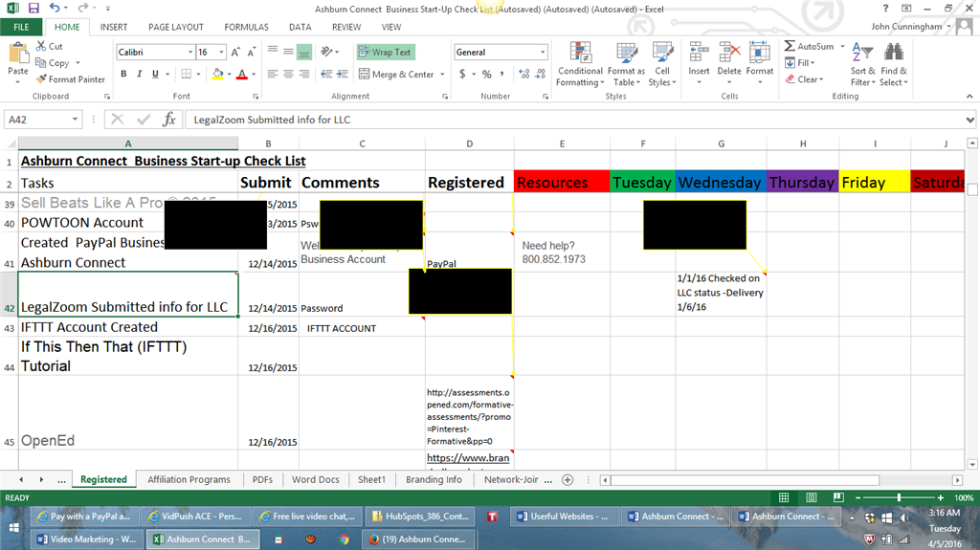Image resolution: width=980 pixels, height=550 pixels.
Task: Decrease font size with smaller A icon
Action: 252,53
